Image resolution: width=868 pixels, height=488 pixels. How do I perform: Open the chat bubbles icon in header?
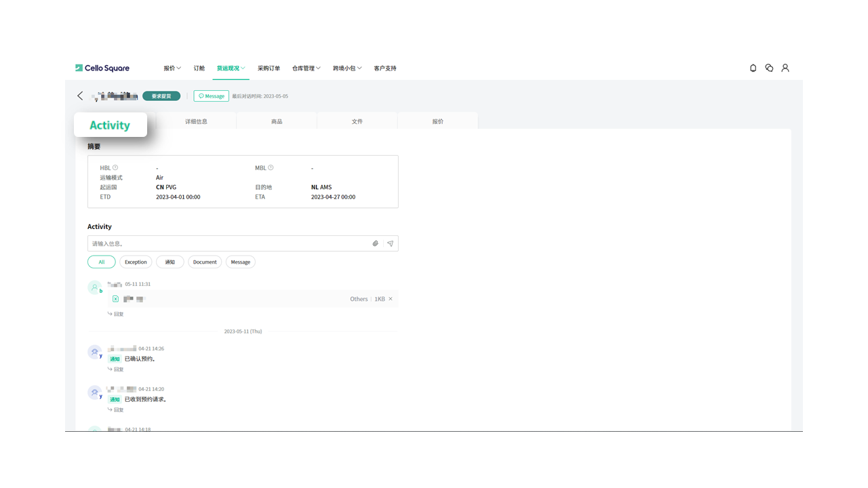769,68
